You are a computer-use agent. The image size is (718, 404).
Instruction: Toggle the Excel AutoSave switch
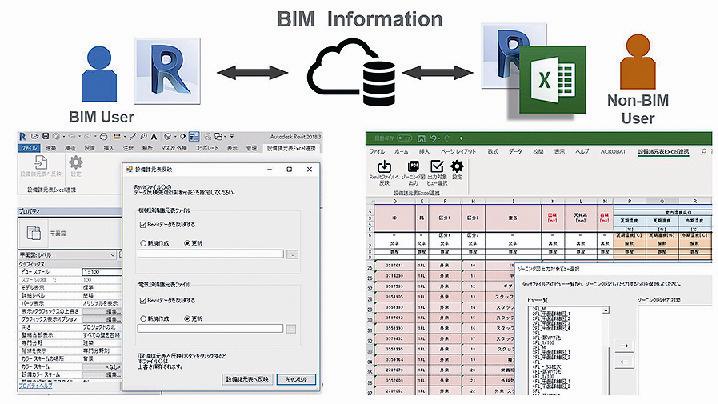click(404, 138)
